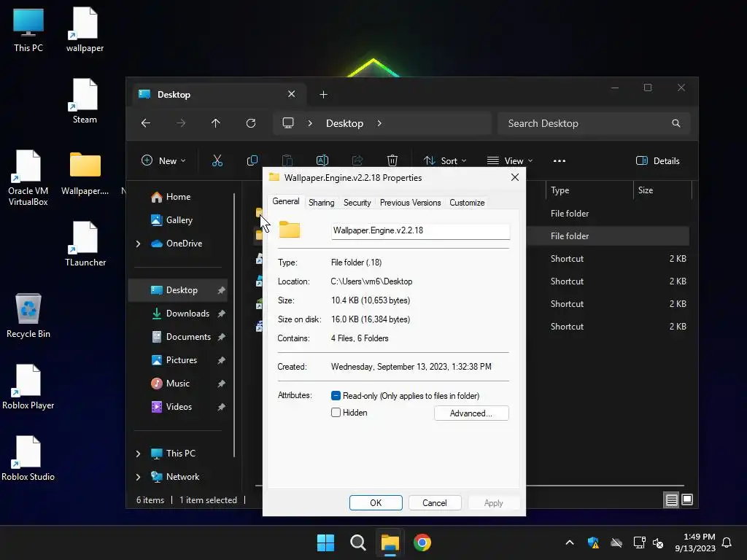Screen dimensions: 747x560
Task: Toggle the Details pane button
Action: pyautogui.click(x=657, y=161)
